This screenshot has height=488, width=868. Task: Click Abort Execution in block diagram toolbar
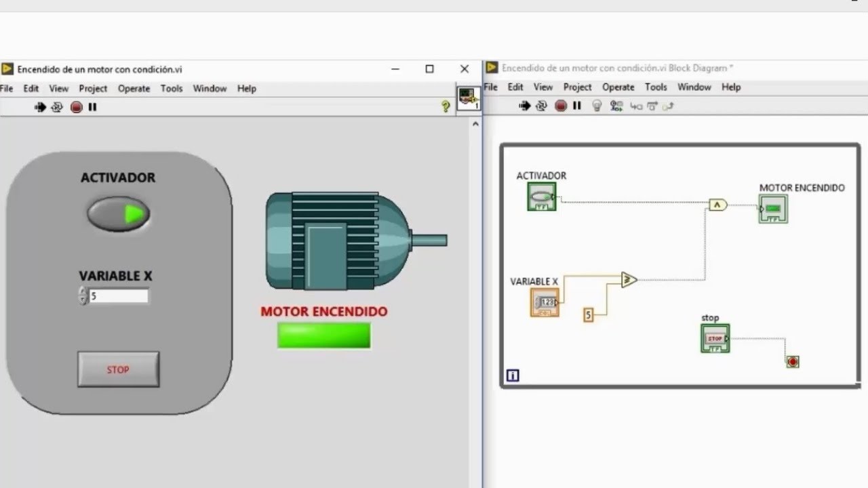[x=560, y=106]
